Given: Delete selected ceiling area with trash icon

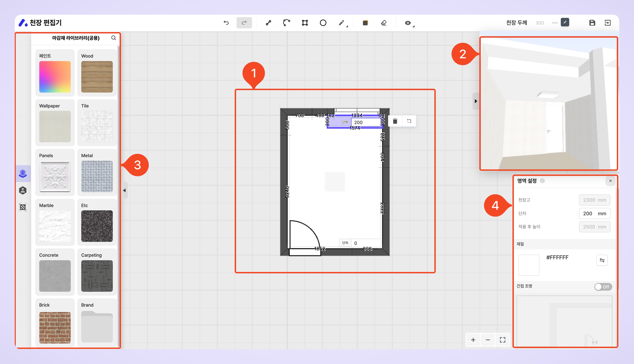Looking at the screenshot, I should tap(395, 121).
